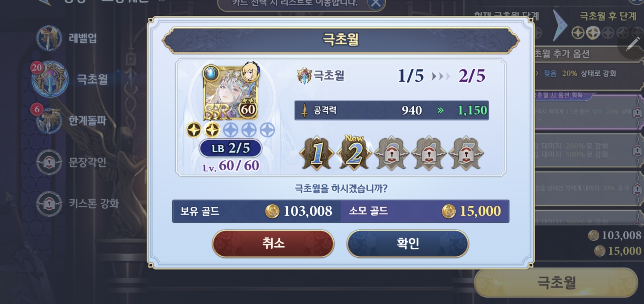Close the card selection notice banner
644x304 pixels.
pos(376,4)
